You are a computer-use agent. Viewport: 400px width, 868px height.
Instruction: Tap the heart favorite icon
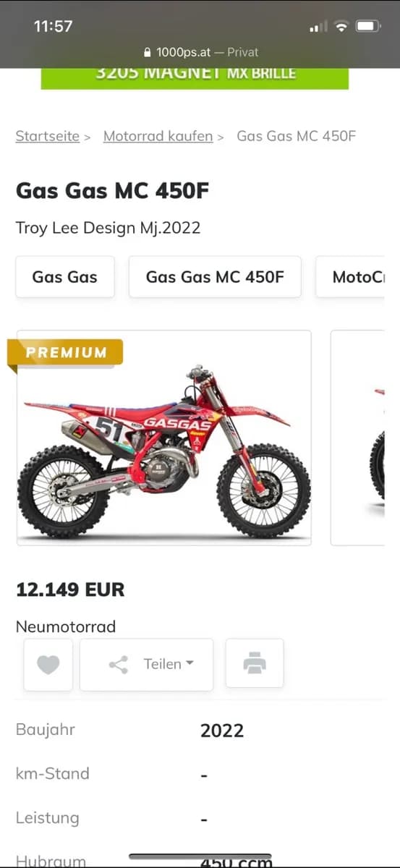tap(48, 664)
